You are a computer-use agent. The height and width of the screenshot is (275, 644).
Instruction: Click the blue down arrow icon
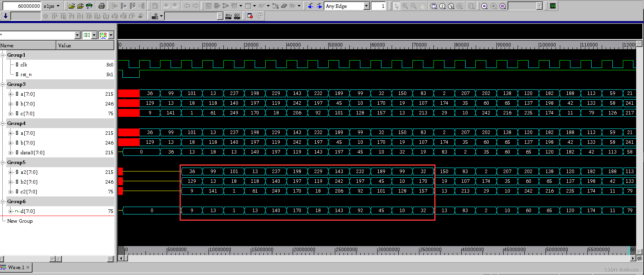click(5, 16)
